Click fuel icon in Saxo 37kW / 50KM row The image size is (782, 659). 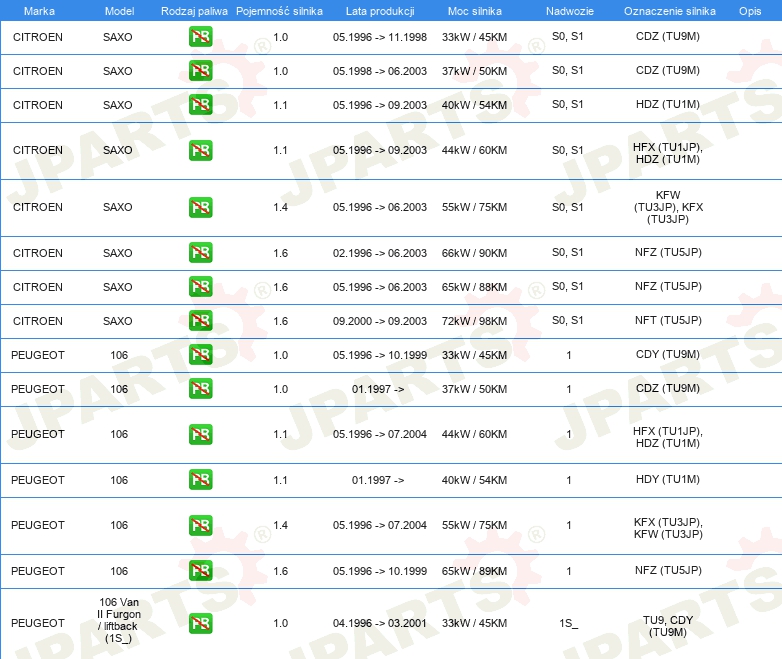coord(200,71)
